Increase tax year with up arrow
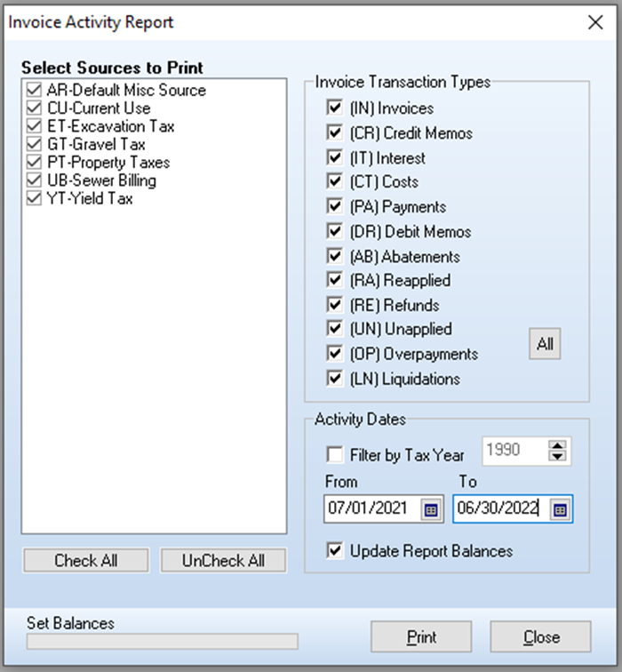This screenshot has height=672, width=622. (557, 445)
